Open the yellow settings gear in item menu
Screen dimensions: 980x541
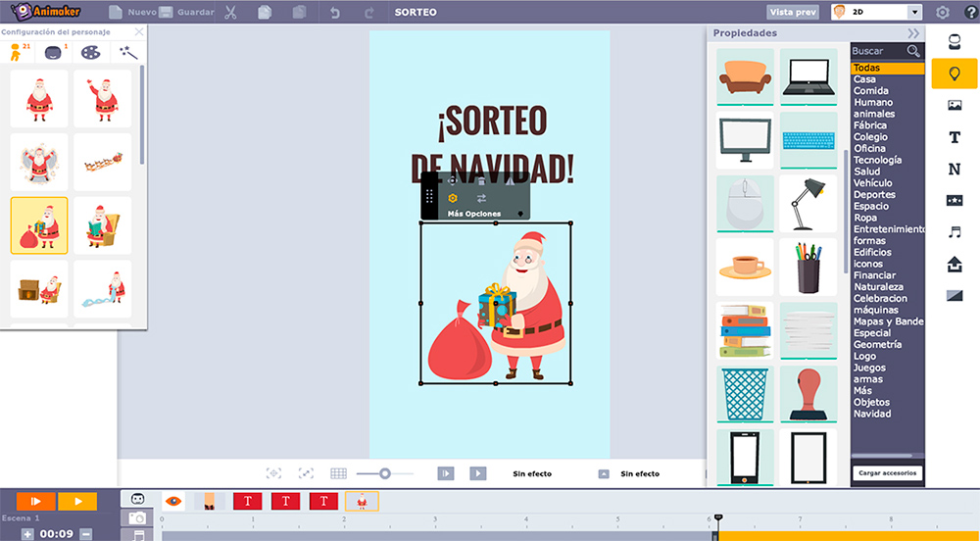453,198
